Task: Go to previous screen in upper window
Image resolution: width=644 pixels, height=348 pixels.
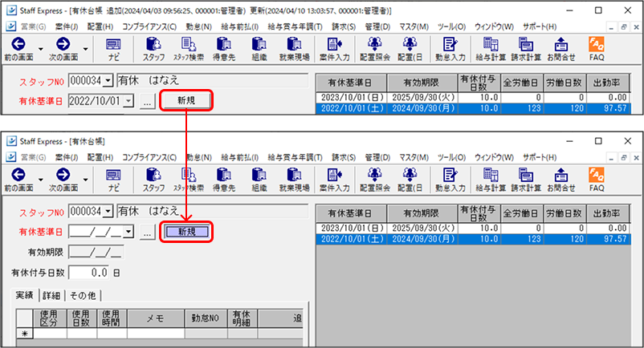Action: pos(18,49)
